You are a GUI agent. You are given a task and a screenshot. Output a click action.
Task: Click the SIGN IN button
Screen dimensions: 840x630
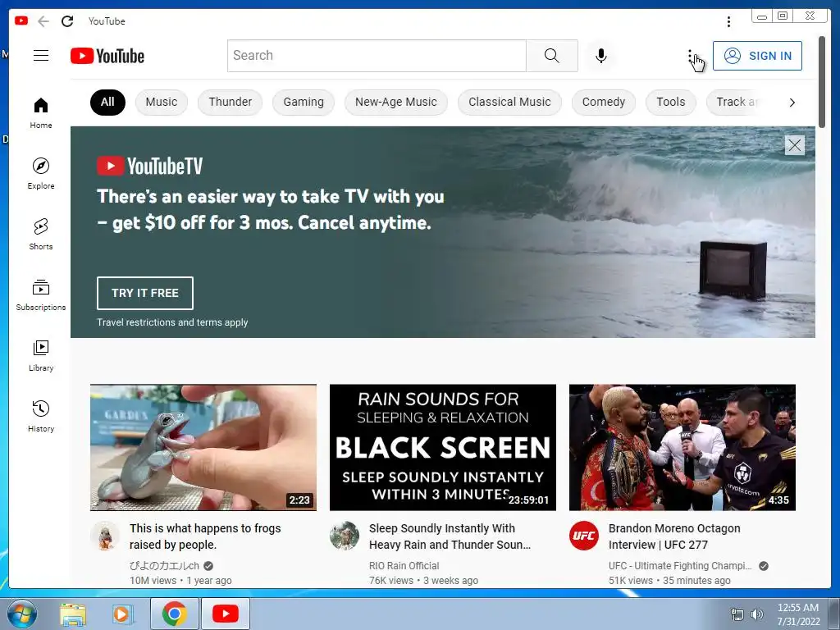point(757,56)
